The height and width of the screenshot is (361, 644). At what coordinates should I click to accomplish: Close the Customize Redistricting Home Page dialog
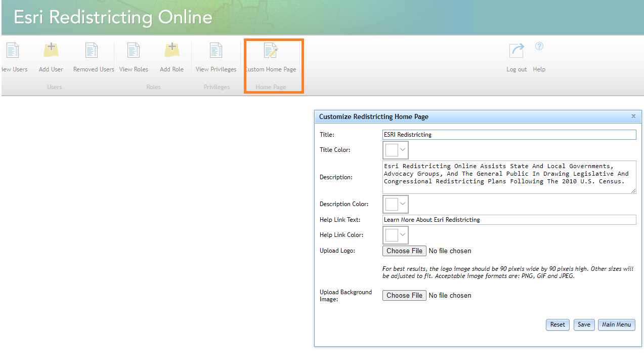click(x=633, y=116)
